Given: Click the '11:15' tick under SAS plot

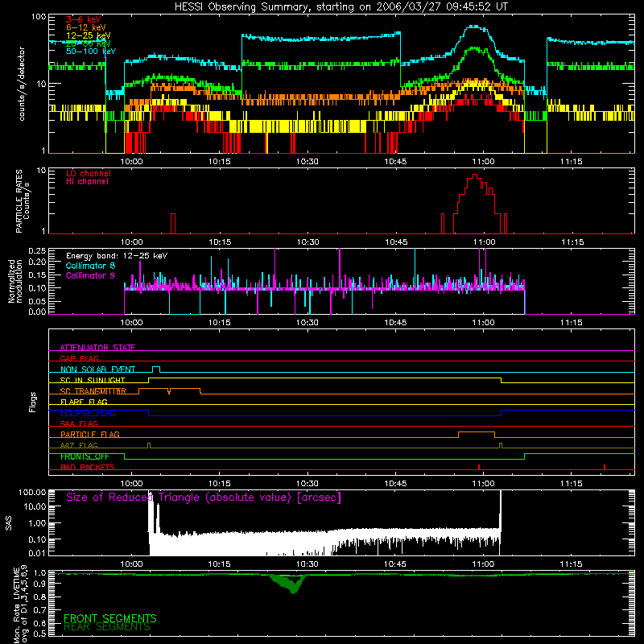Looking at the screenshot, I should pyautogui.click(x=572, y=564).
